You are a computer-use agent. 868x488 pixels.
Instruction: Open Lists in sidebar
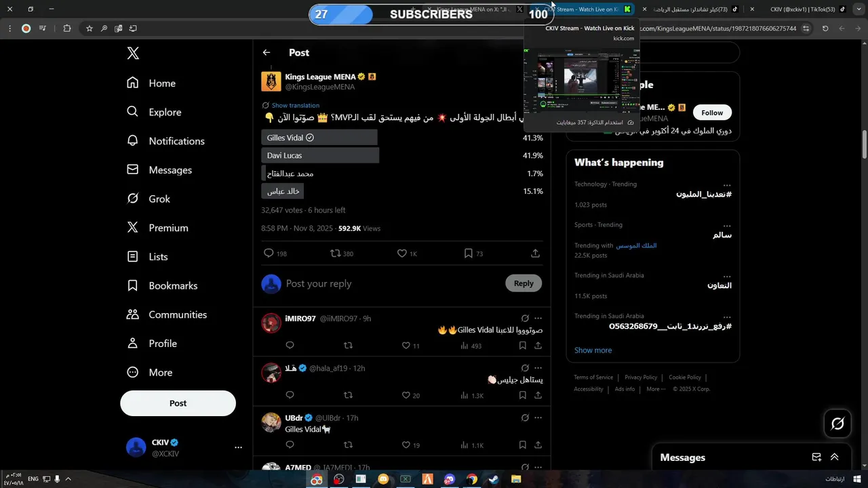[x=148, y=257]
